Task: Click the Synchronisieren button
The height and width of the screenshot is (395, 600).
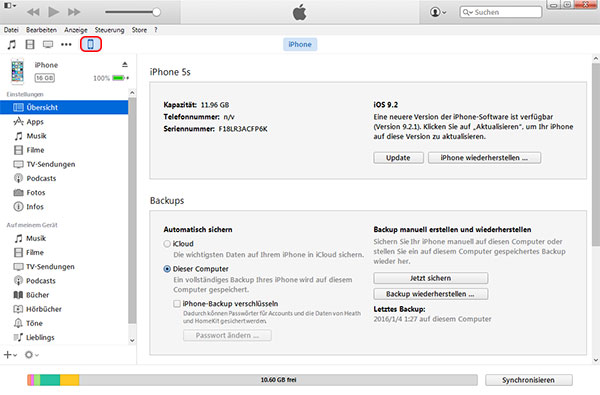Action: click(x=528, y=380)
